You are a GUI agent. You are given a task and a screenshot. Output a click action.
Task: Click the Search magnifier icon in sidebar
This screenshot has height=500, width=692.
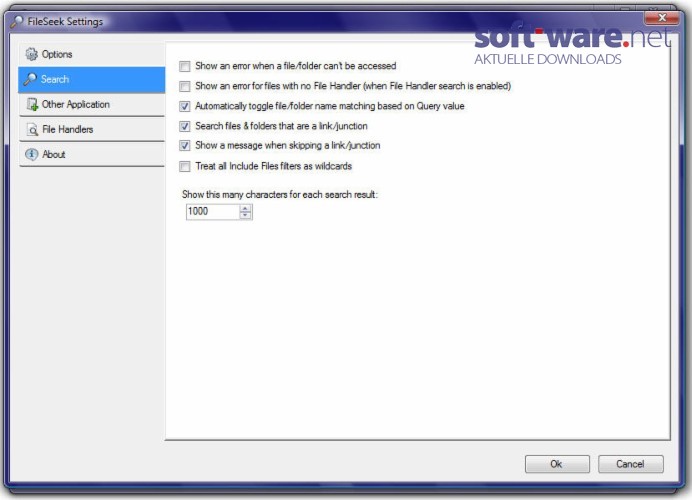30,79
